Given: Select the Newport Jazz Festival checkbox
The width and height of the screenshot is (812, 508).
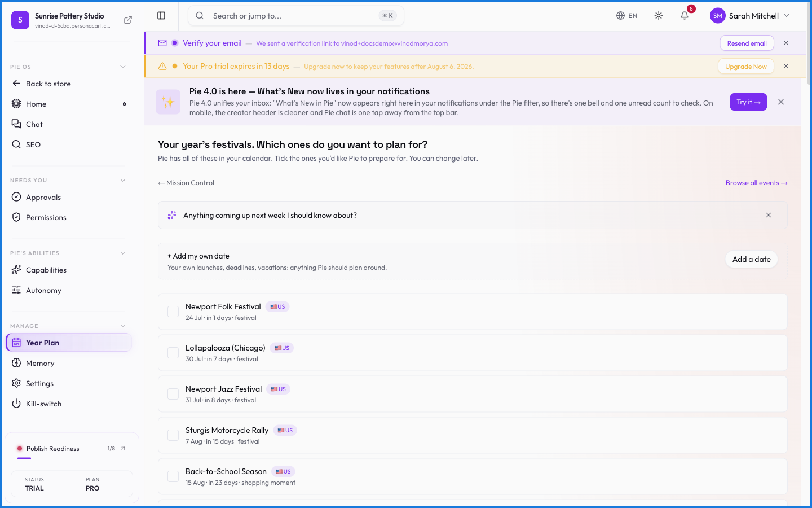Looking at the screenshot, I should point(173,394).
